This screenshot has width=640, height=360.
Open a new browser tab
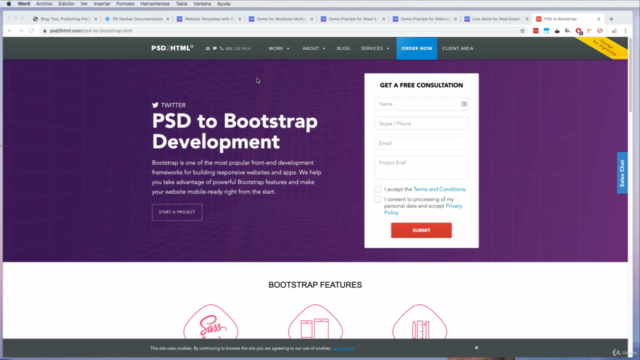(x=611, y=19)
